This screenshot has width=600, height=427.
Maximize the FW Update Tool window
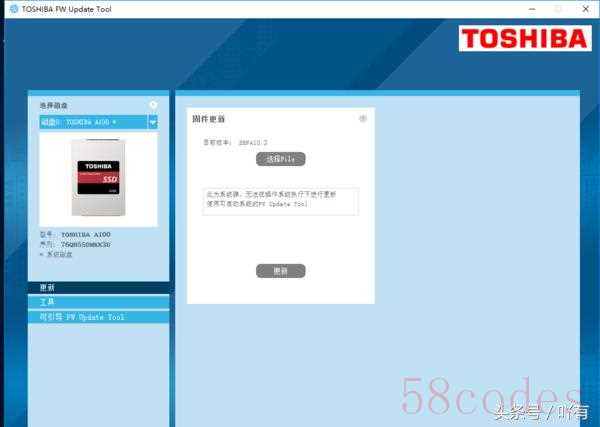(x=559, y=9)
